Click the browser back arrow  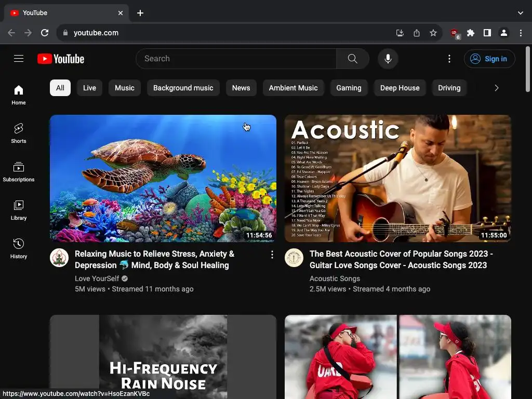(x=11, y=33)
